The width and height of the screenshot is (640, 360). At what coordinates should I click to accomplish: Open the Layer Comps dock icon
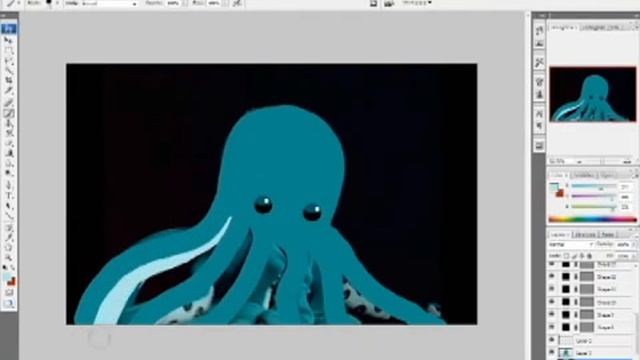click(539, 146)
